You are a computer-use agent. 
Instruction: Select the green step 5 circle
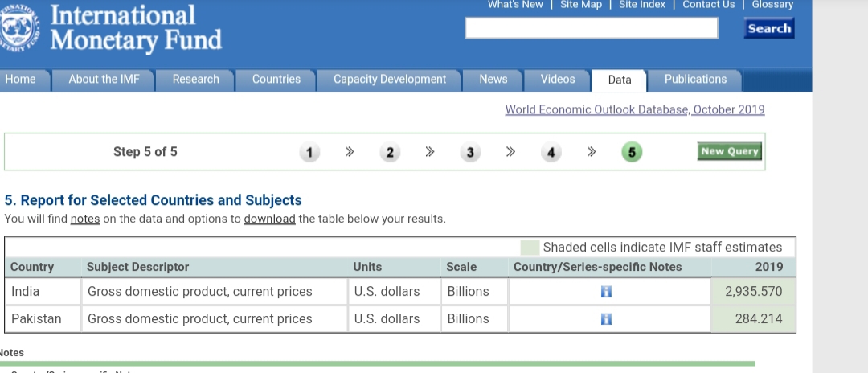[632, 152]
